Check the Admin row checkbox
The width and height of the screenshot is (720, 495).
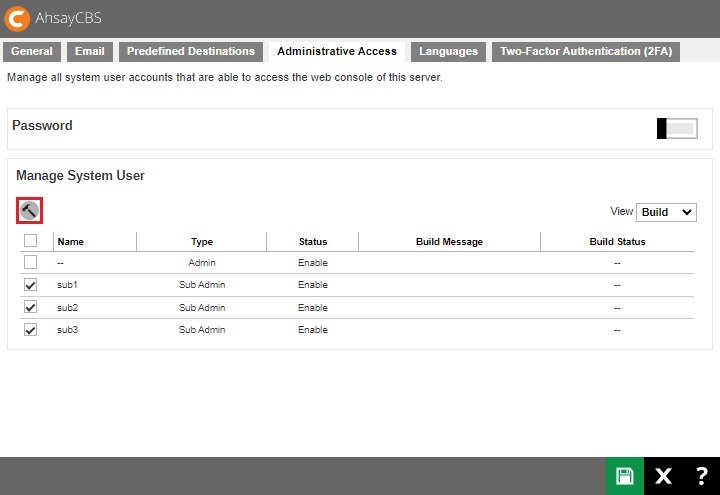tap(30, 262)
